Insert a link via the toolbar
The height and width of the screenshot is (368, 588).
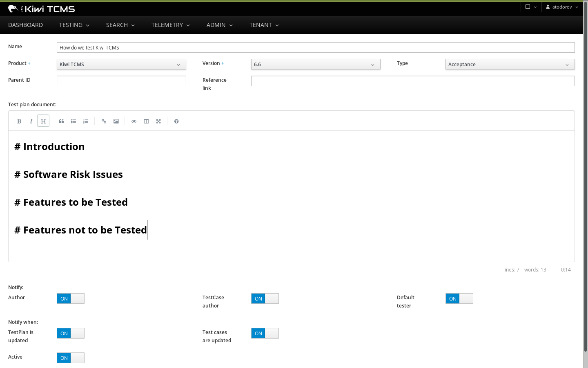click(104, 121)
